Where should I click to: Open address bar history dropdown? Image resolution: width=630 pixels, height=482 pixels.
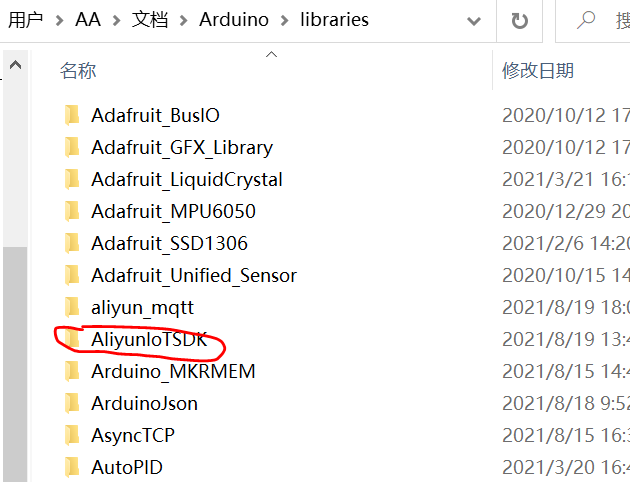[474, 21]
